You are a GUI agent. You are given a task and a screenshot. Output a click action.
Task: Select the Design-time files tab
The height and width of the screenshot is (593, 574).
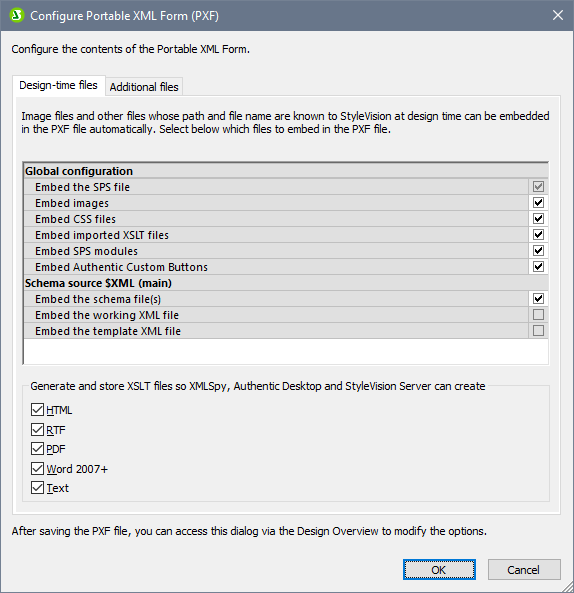point(59,85)
